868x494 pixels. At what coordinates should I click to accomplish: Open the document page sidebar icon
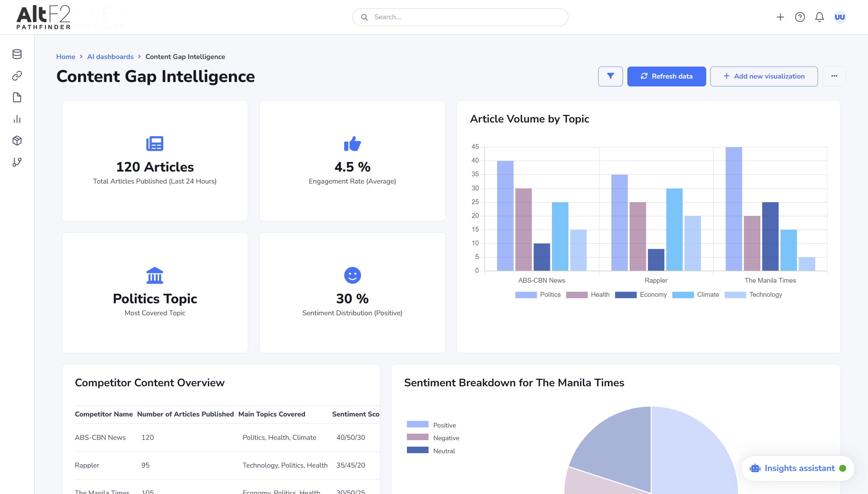[x=17, y=97]
